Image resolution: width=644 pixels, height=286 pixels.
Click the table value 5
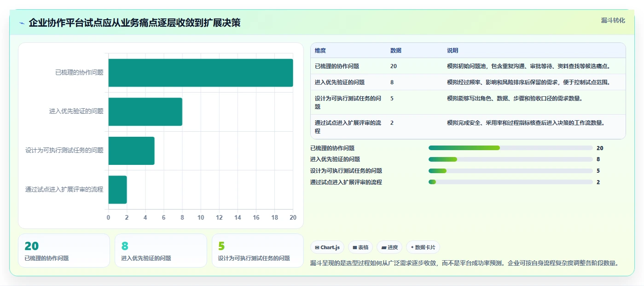pyautogui.click(x=392, y=99)
